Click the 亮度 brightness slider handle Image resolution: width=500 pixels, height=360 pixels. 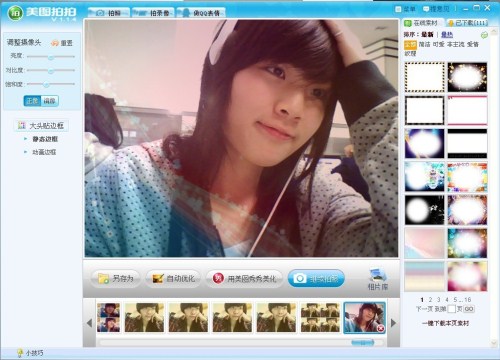[x=51, y=57]
